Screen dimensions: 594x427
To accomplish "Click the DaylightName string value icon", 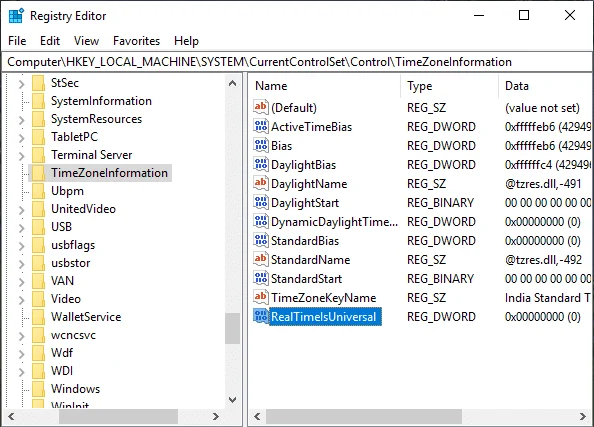I will 261,183.
